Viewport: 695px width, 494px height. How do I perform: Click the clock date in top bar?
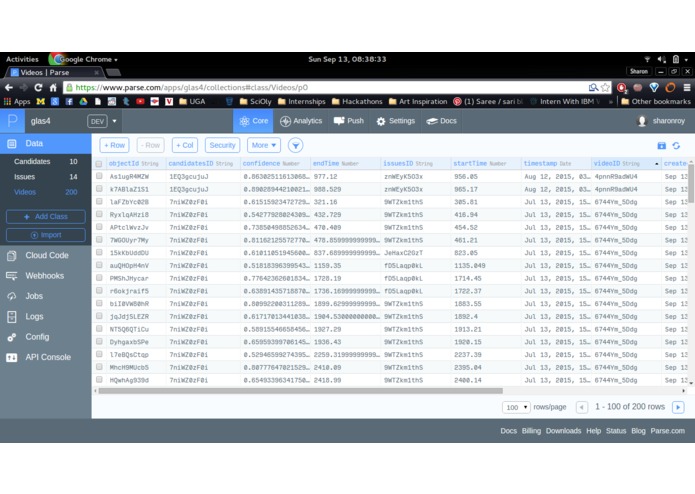tap(347, 59)
